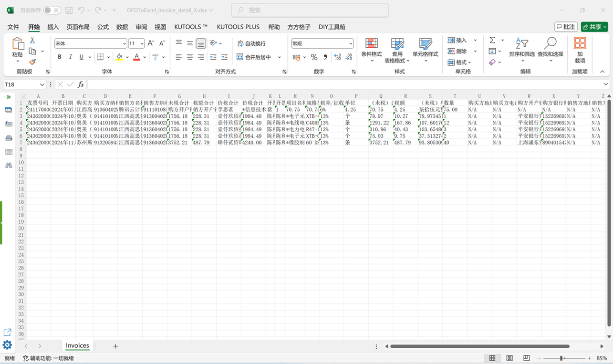The height and width of the screenshot is (364, 613).
Task: Select the Middle Align icon
Action: (190, 43)
